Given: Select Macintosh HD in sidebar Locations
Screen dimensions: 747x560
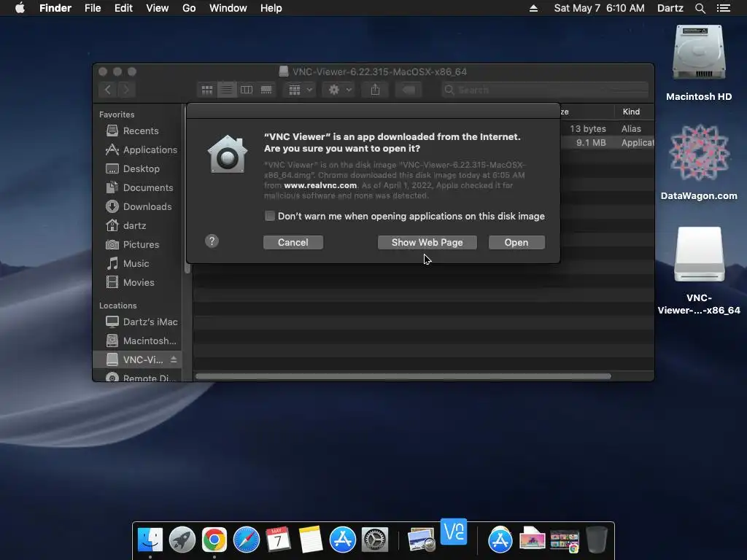Looking at the screenshot, I should click(137, 341).
